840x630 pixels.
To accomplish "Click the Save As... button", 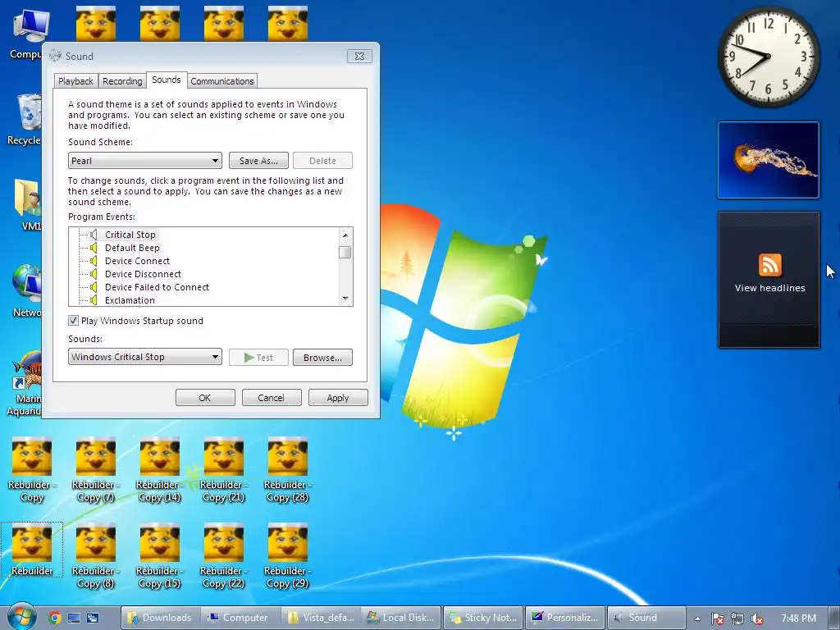I will [x=258, y=161].
